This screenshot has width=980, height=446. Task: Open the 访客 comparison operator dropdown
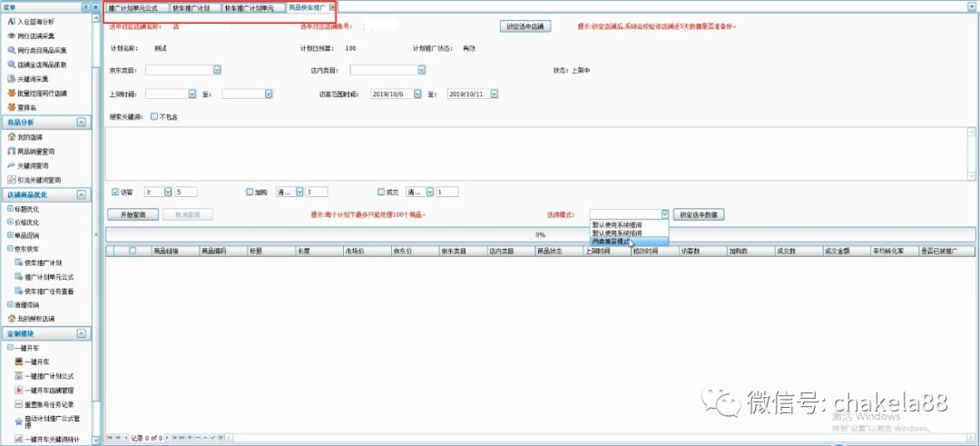coord(168,192)
